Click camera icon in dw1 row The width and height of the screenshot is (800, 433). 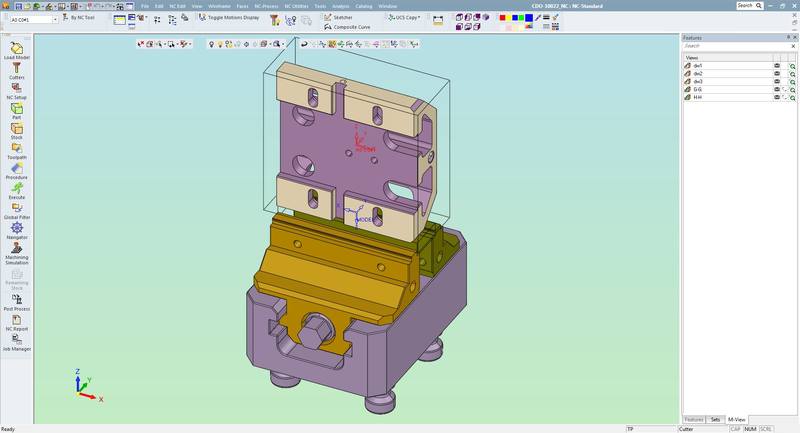pyautogui.click(x=777, y=66)
